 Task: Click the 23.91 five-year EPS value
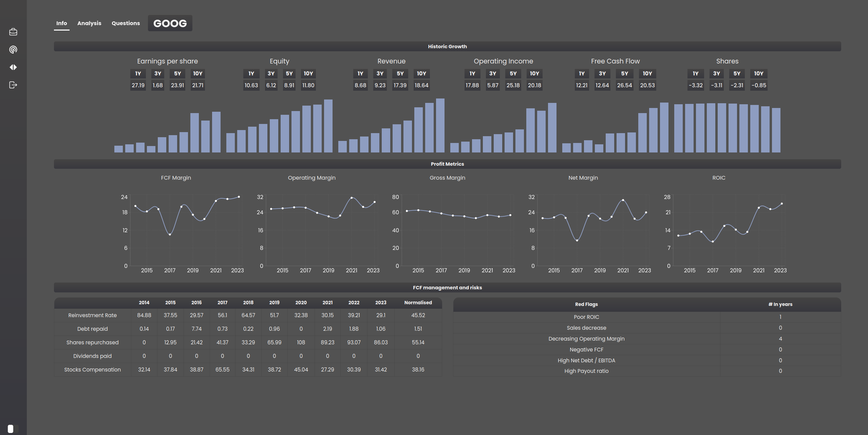[177, 85]
